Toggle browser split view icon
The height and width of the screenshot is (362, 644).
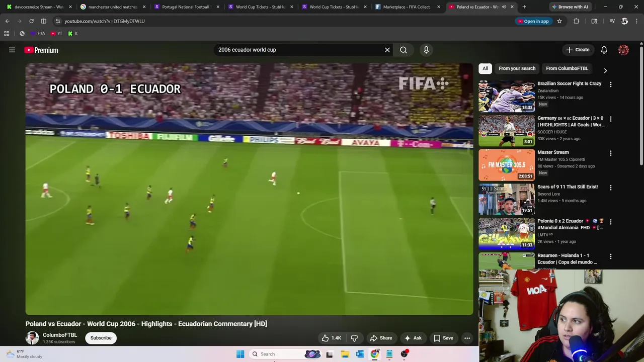pos(43,21)
